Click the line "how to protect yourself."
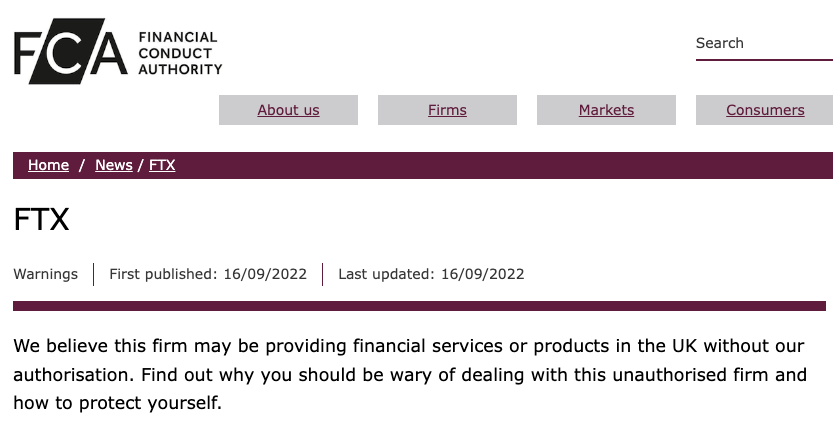Screen dimensions: 833x435 [x=117, y=403]
